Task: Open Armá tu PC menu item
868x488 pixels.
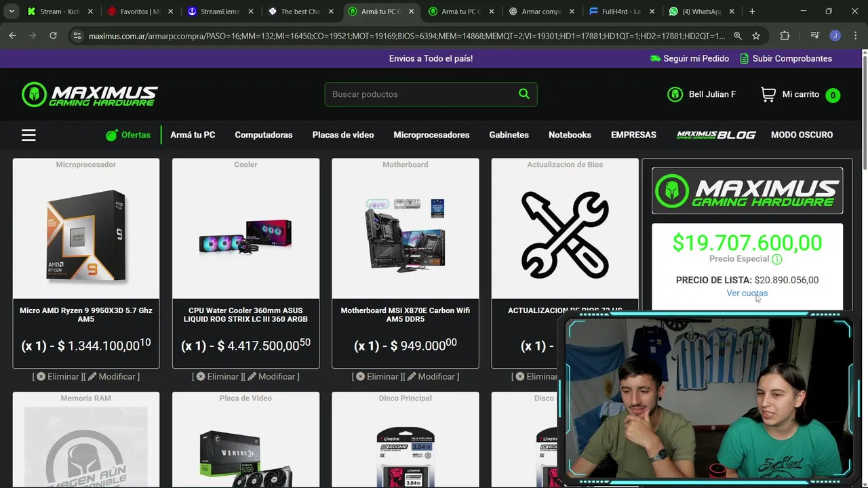Action: point(193,135)
